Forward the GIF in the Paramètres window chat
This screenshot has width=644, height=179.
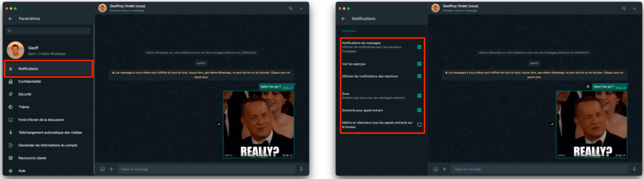219,125
